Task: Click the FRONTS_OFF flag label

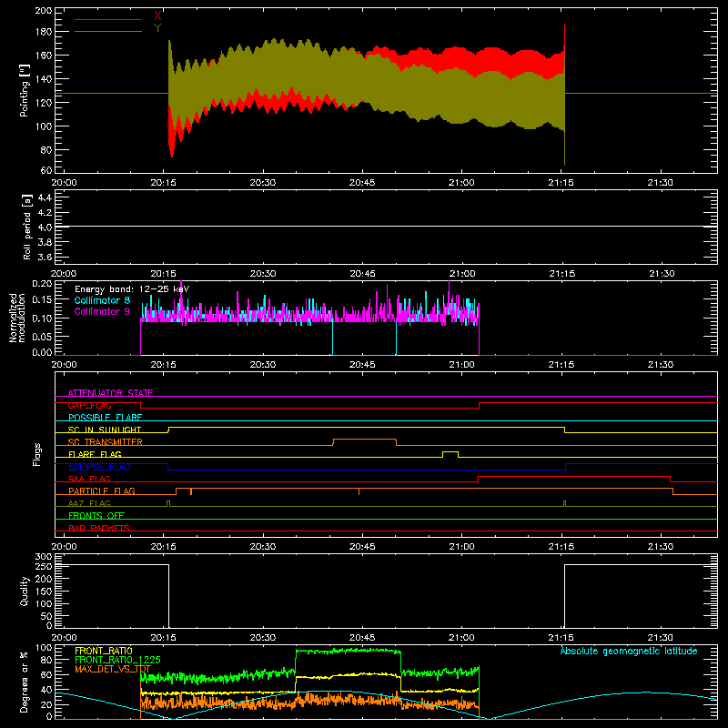Action: (x=96, y=515)
